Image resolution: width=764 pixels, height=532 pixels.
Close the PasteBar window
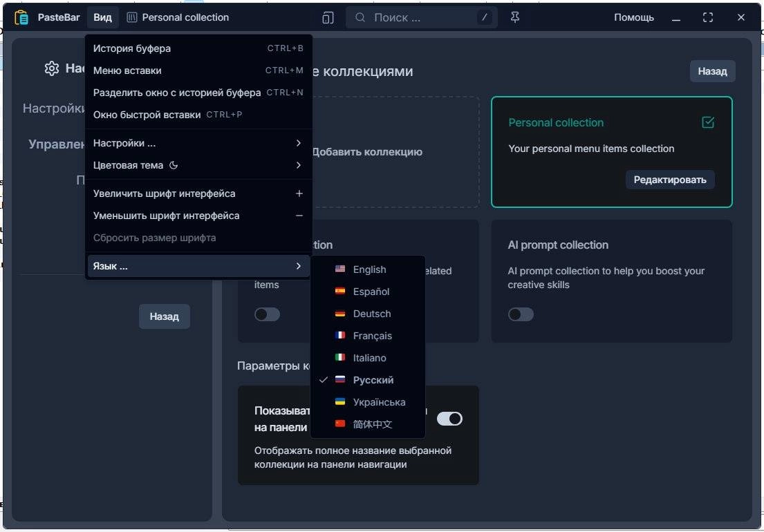741,17
